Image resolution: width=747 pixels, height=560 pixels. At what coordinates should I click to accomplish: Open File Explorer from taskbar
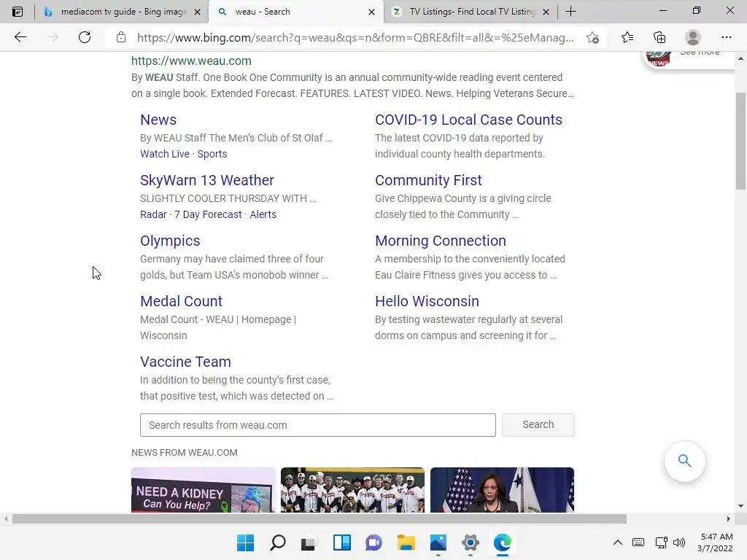tap(406, 542)
